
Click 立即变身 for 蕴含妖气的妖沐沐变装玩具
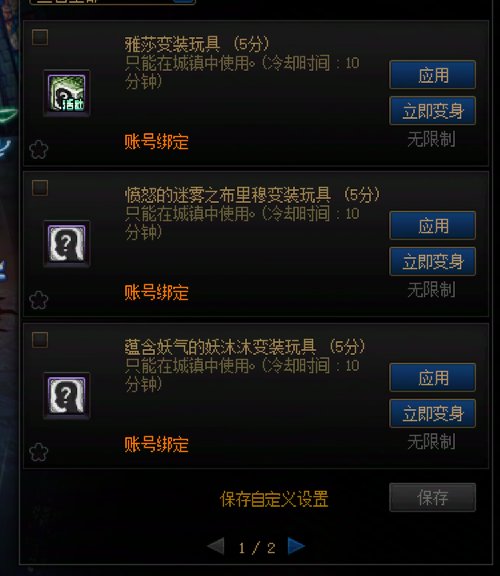[432, 414]
